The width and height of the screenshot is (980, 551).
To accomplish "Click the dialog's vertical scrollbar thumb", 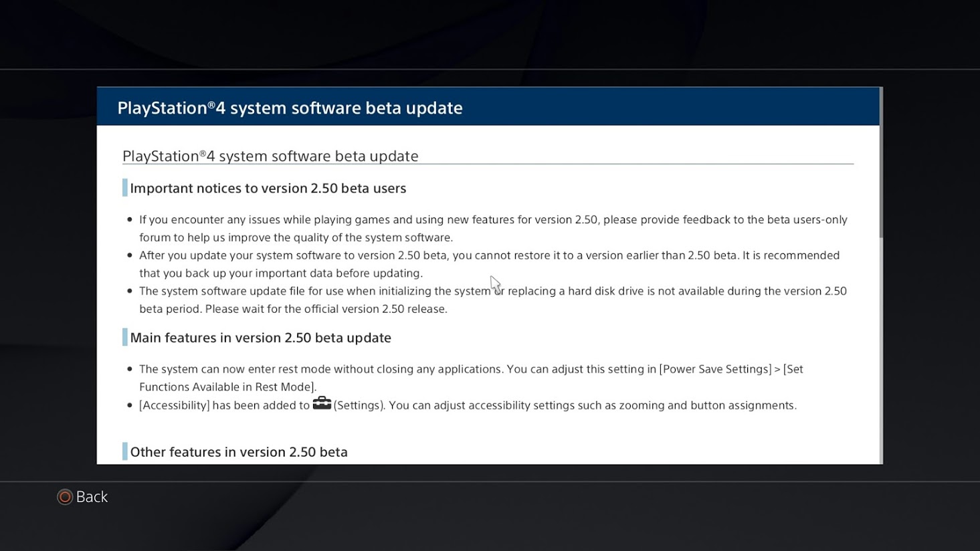I will point(881,162).
